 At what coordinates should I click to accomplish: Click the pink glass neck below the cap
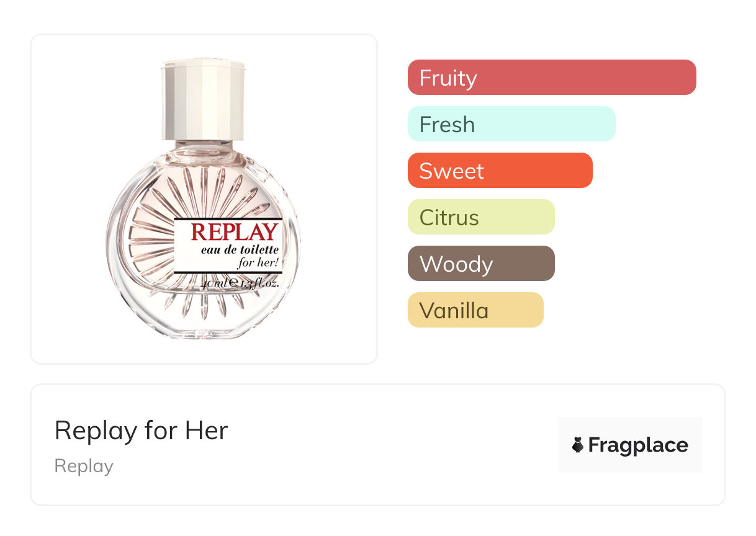pyautogui.click(x=203, y=153)
